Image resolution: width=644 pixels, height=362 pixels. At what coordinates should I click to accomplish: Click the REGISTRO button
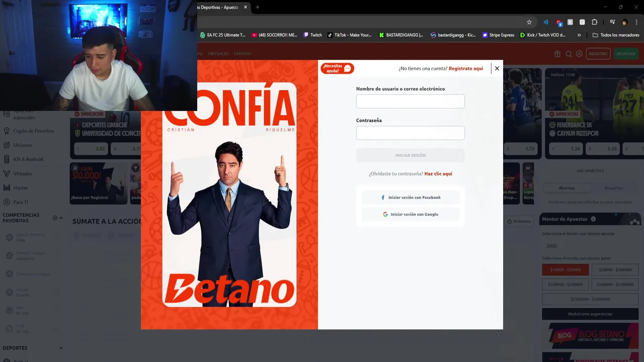click(598, 54)
